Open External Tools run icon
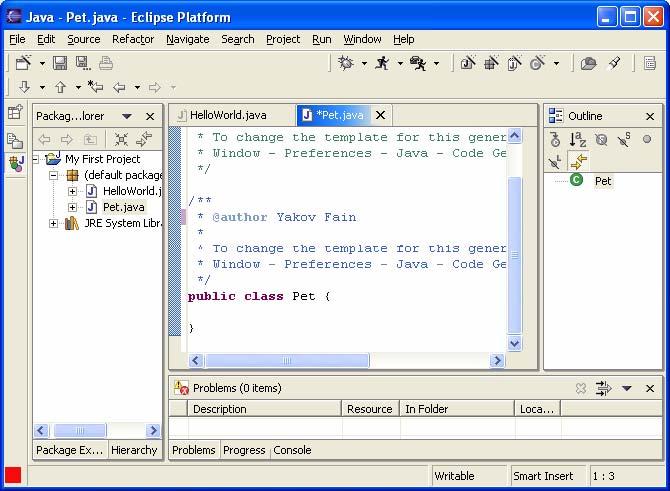 [x=417, y=63]
